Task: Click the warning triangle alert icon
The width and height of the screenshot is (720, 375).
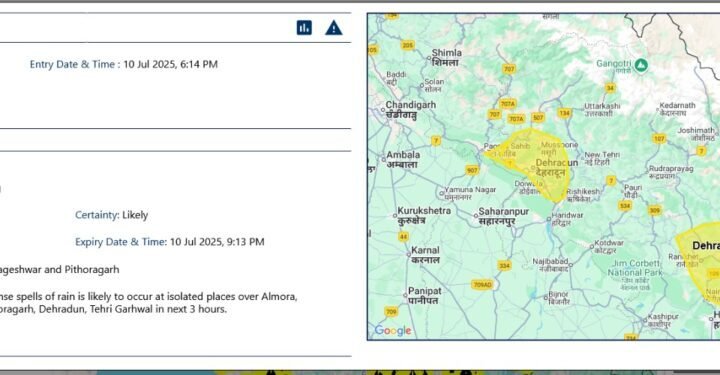Action: tap(334, 28)
